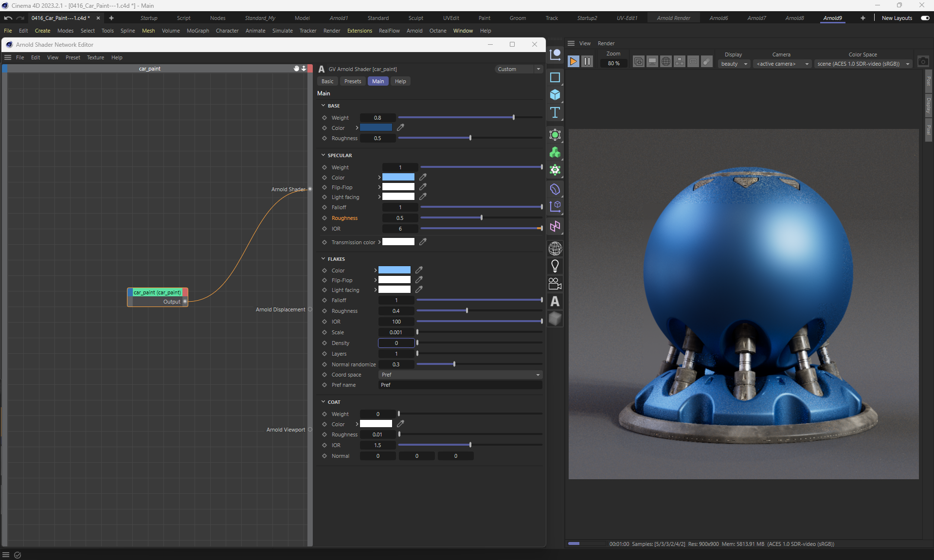
Task: Click the Flakes Scale input field
Action: (396, 332)
